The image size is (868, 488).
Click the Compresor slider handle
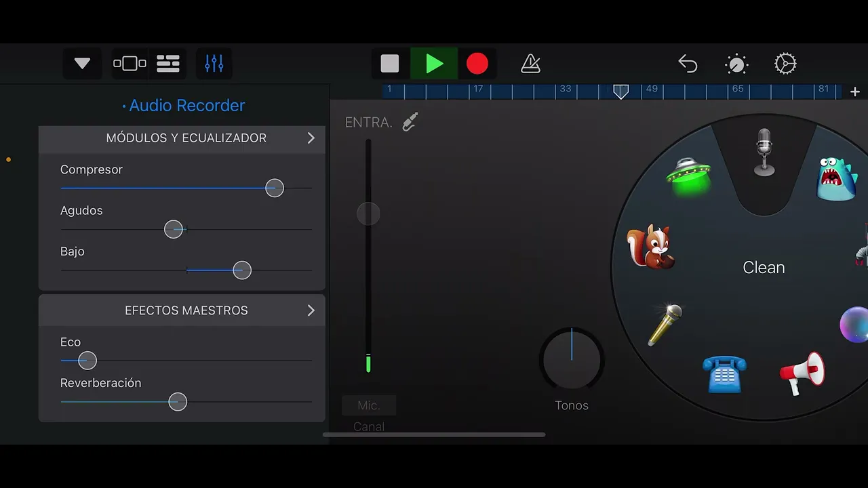[275, 188]
